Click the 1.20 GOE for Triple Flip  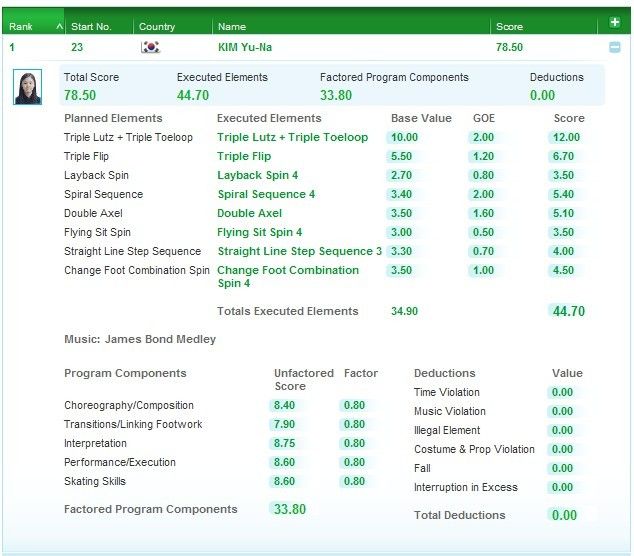[x=483, y=156]
